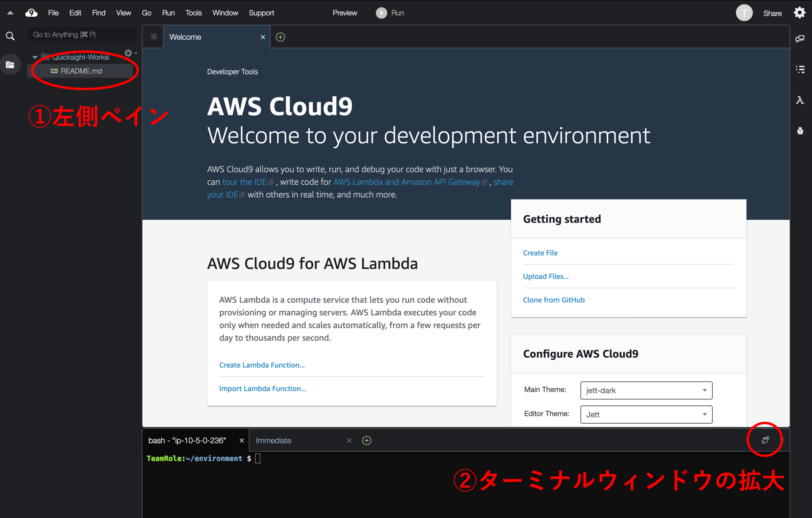The height and width of the screenshot is (518, 812).
Task: Add a new editor tab with plus
Action: click(281, 37)
